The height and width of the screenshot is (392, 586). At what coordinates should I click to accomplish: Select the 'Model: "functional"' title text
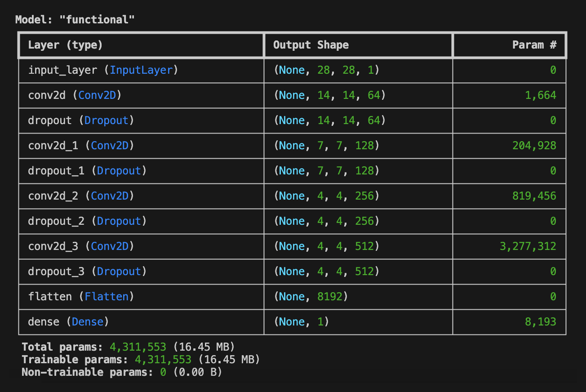point(75,20)
